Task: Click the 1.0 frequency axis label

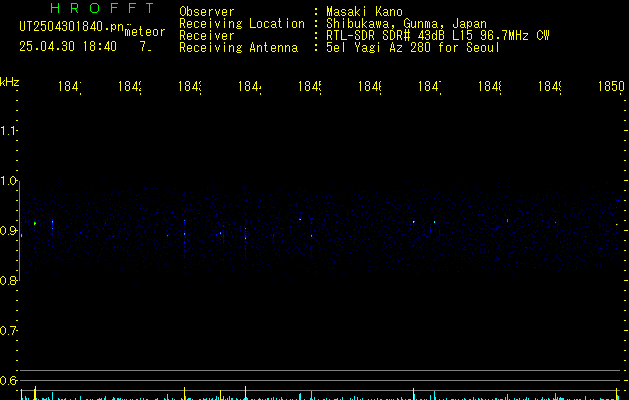Action: (x=8, y=181)
